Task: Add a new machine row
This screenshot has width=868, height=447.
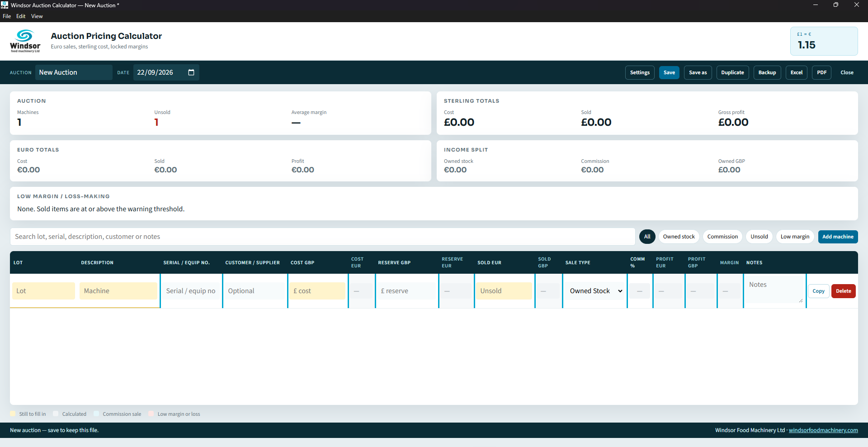Action: tap(838, 237)
